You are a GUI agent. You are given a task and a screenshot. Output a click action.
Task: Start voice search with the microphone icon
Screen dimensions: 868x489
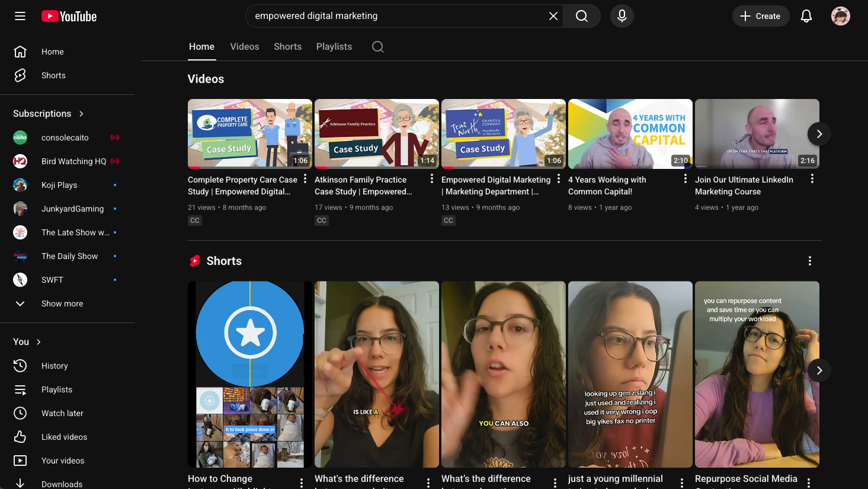[x=622, y=16]
